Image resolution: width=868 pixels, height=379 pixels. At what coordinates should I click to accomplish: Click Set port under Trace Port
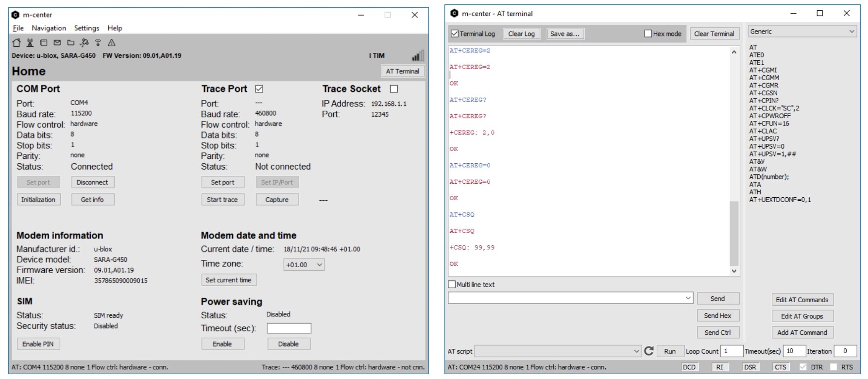pyautogui.click(x=222, y=182)
